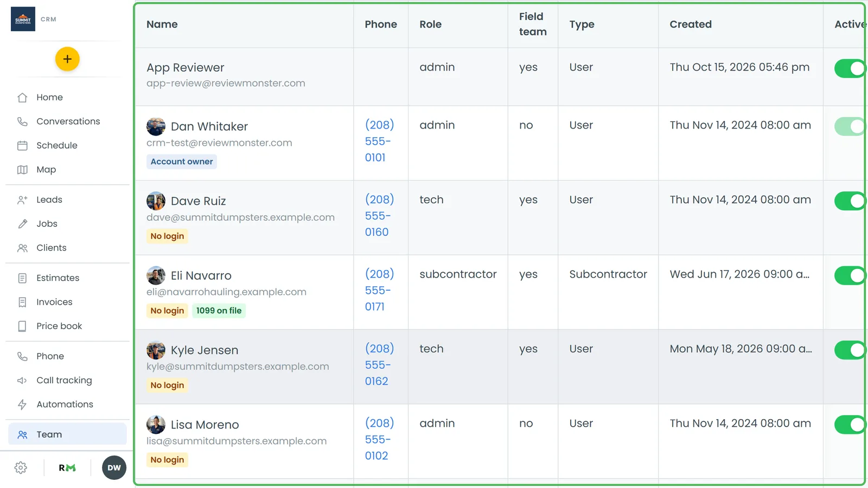868x488 pixels.
Task: Click the Phone handset icon
Action: [22, 356]
